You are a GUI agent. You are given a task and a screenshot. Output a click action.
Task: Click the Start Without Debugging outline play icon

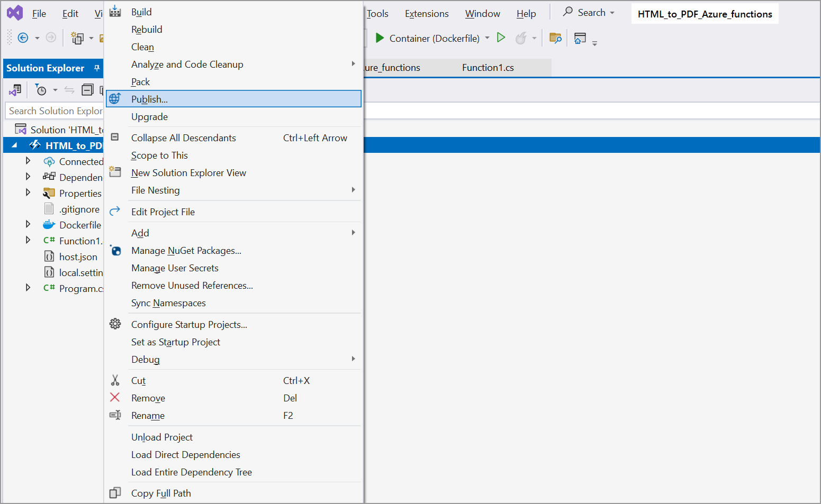501,38
